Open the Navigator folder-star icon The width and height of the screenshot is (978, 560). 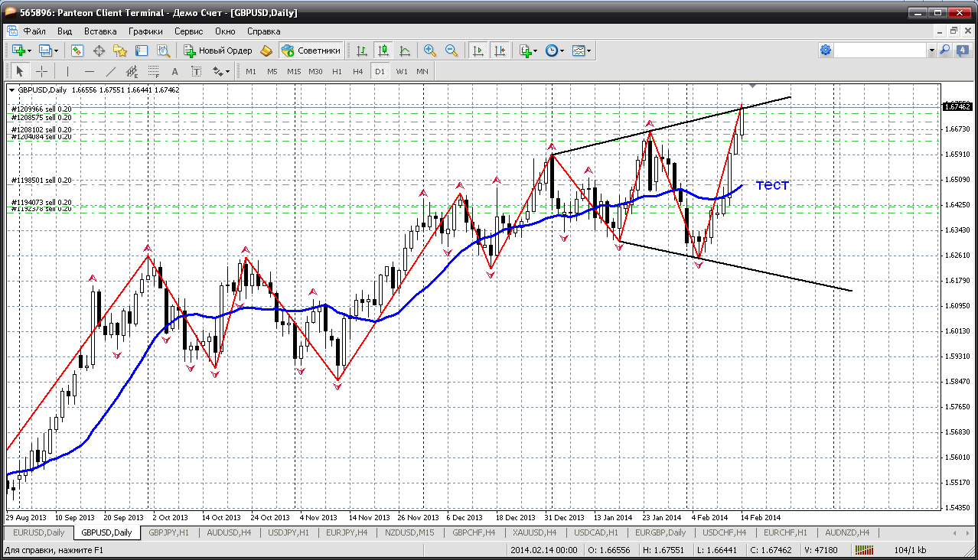point(120,50)
